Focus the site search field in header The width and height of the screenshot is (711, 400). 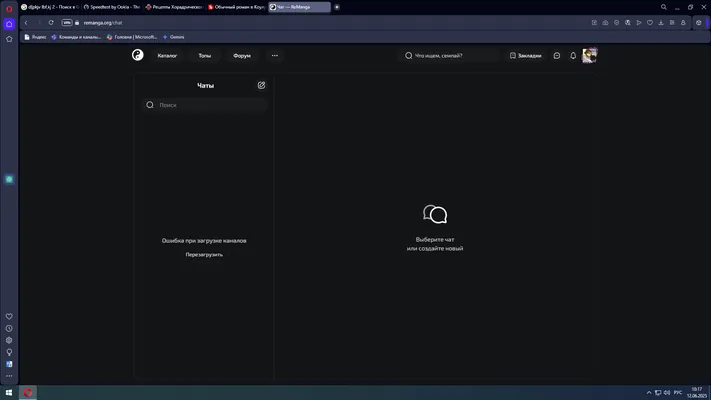coord(449,55)
